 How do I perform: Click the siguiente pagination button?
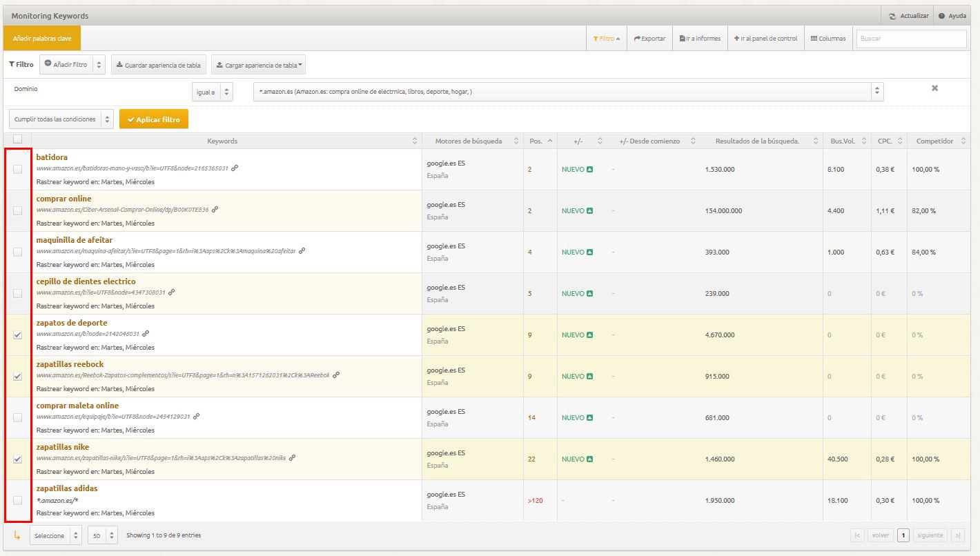[x=930, y=535]
